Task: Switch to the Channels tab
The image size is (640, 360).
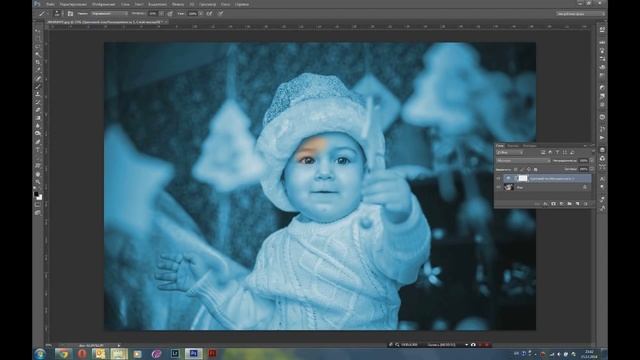Action: [513, 146]
